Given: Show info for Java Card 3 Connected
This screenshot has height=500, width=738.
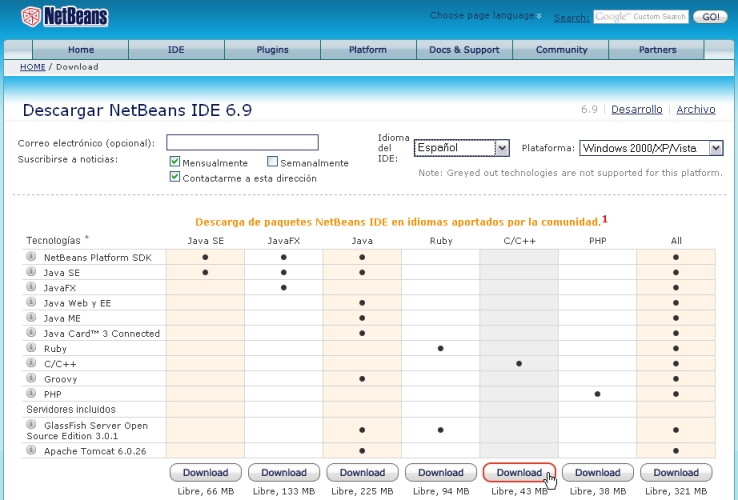Looking at the screenshot, I should tap(31, 332).
